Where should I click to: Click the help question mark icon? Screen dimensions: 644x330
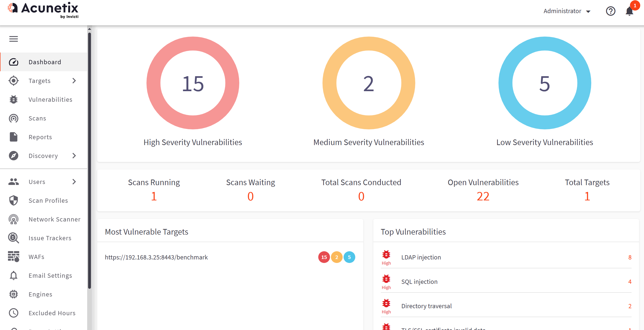tap(610, 11)
